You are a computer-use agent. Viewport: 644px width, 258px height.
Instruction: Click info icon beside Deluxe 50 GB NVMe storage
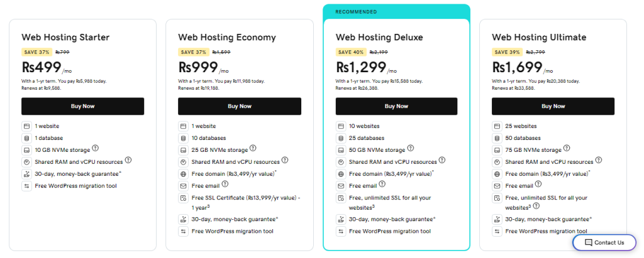click(x=409, y=149)
